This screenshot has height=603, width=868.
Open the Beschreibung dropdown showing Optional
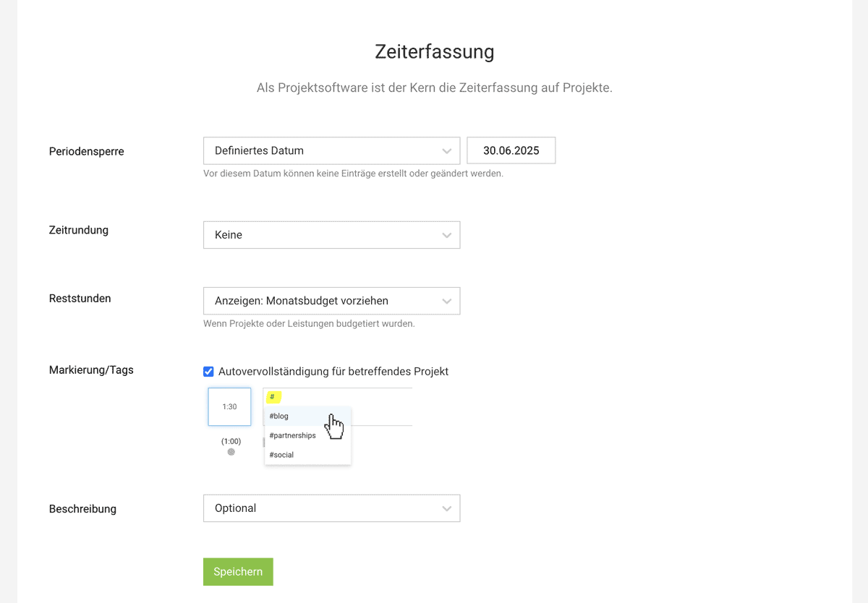(x=331, y=508)
